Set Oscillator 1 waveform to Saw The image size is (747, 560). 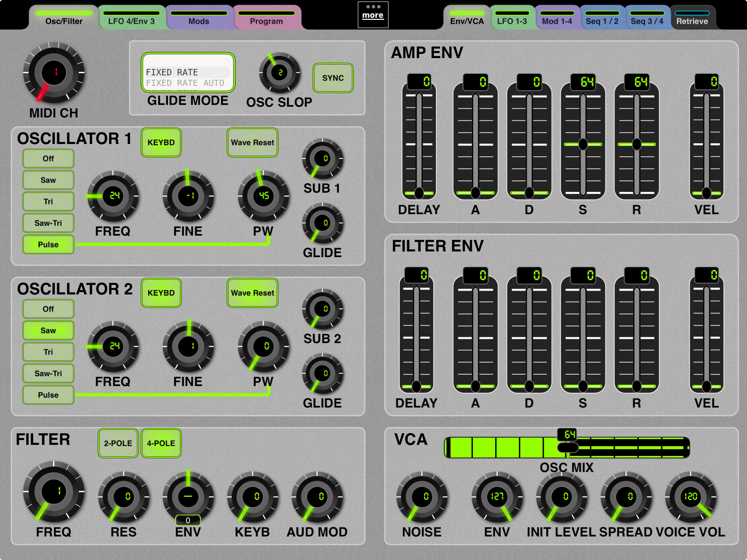click(48, 180)
